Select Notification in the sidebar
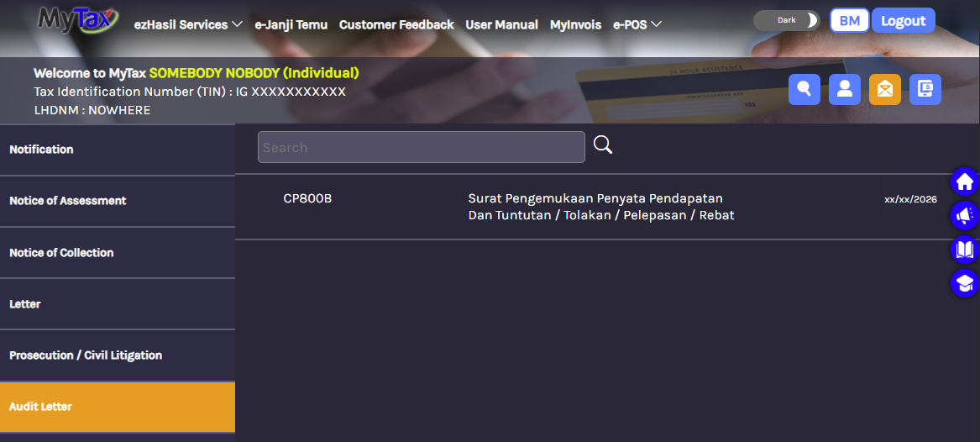 coord(118,150)
